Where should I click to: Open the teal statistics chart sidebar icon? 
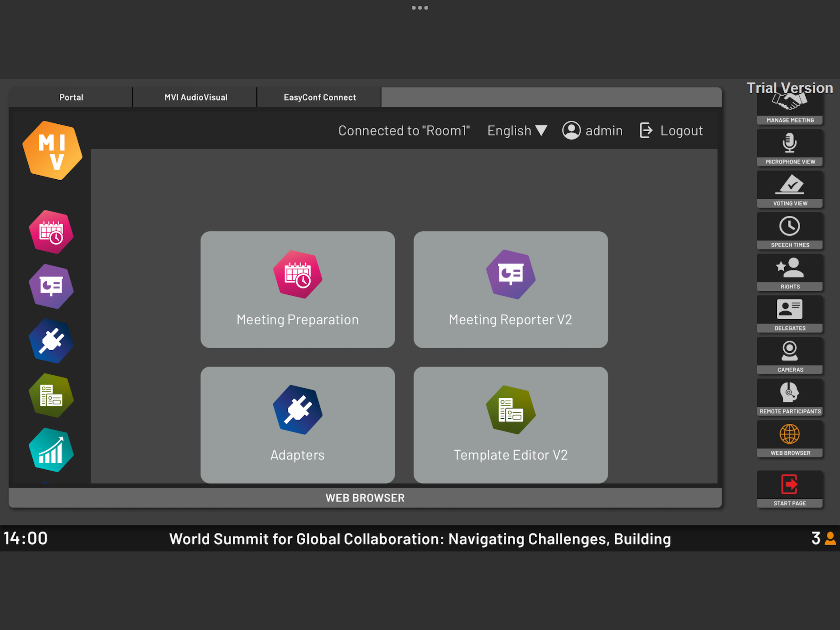pyautogui.click(x=51, y=450)
